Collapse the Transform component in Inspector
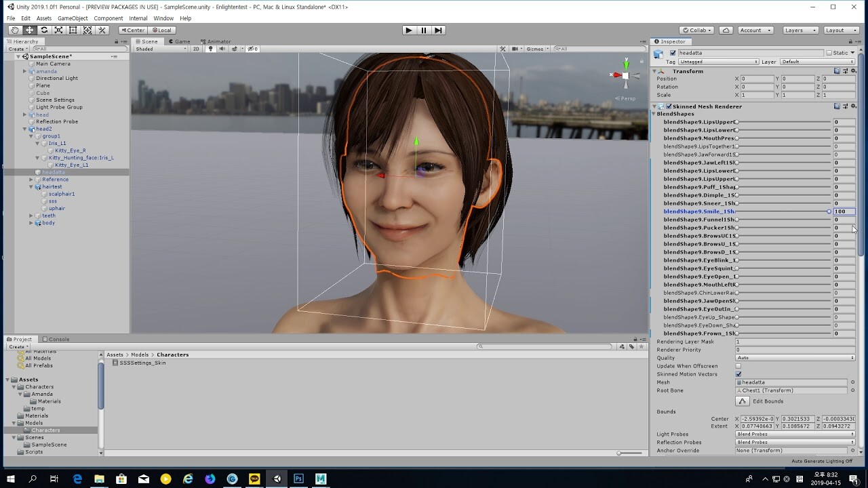 pyautogui.click(x=653, y=70)
